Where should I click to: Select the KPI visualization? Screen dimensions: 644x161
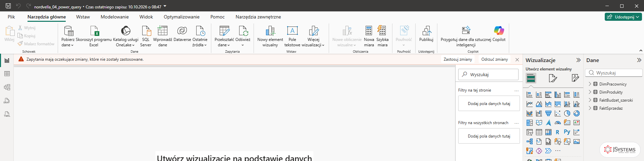coord(577,123)
